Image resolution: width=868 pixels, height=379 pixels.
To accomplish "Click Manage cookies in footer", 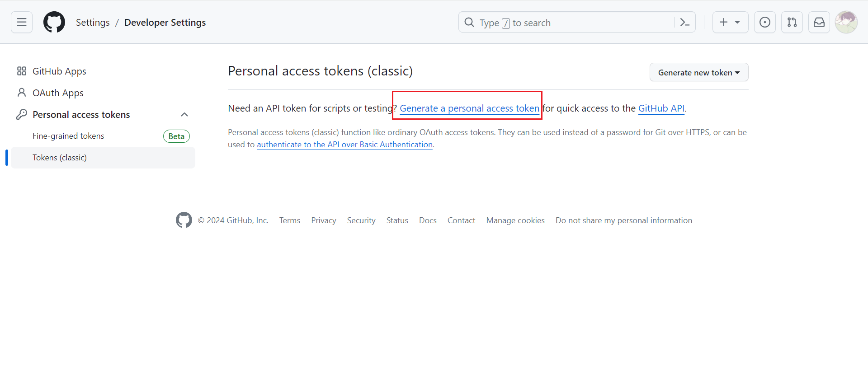I will (515, 220).
